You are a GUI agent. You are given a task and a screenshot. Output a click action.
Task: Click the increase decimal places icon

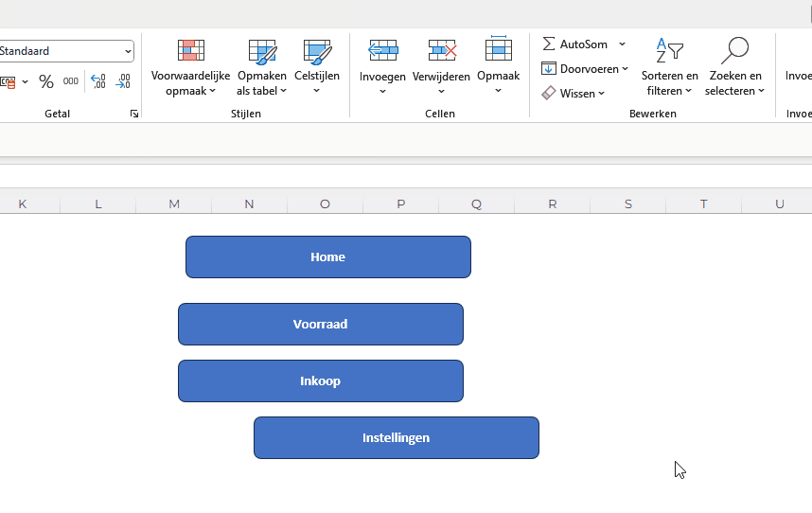[97, 81]
